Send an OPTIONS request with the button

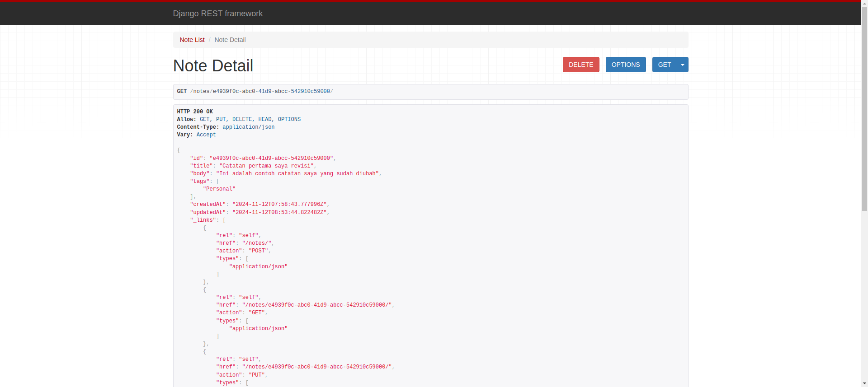[x=626, y=65]
